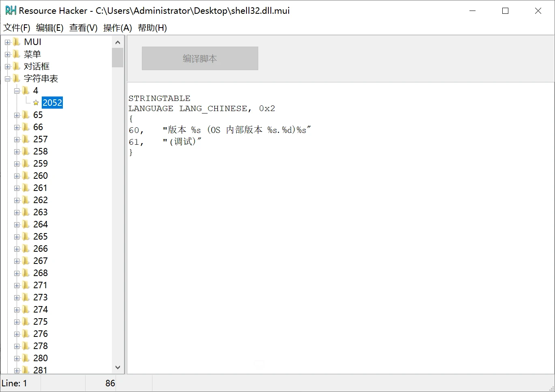Click the folder icon of node 66

pos(26,127)
